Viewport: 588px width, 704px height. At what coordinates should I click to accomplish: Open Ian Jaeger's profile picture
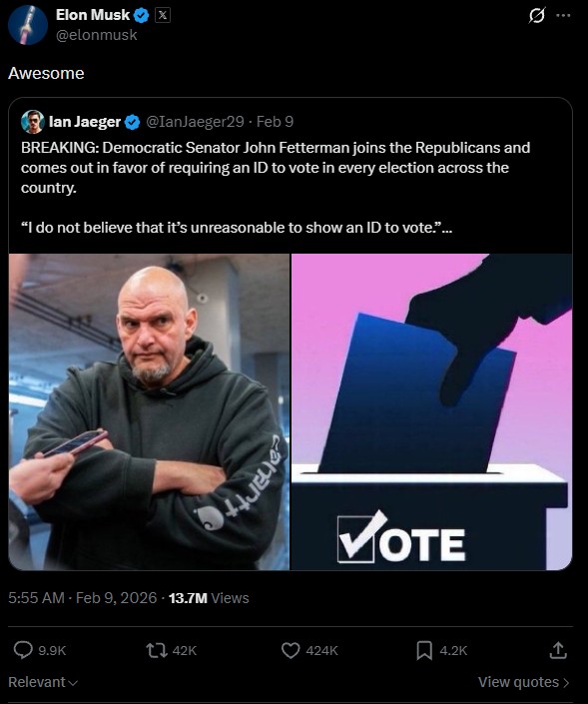point(32,121)
